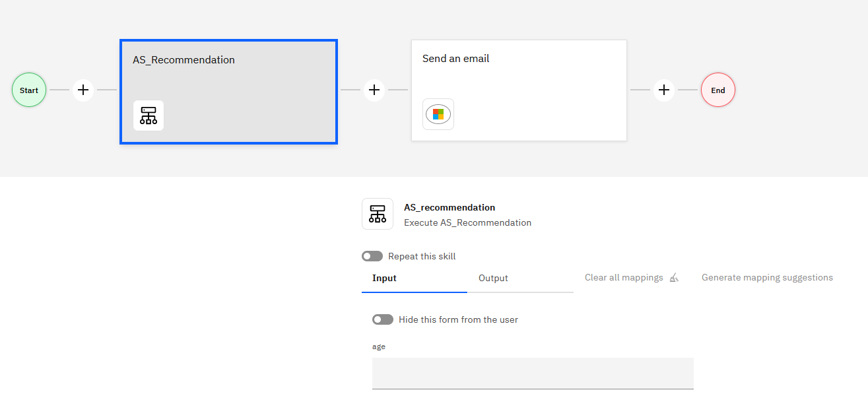
Task: Click the plus between AS_Recommendation and Send an email
Action: click(374, 90)
